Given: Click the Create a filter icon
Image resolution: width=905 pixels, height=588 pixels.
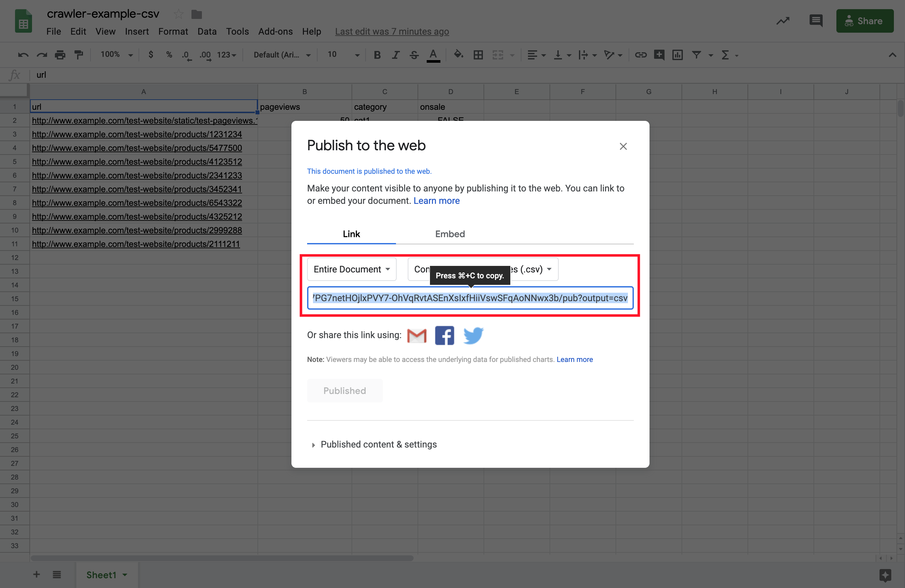Looking at the screenshot, I should 696,55.
